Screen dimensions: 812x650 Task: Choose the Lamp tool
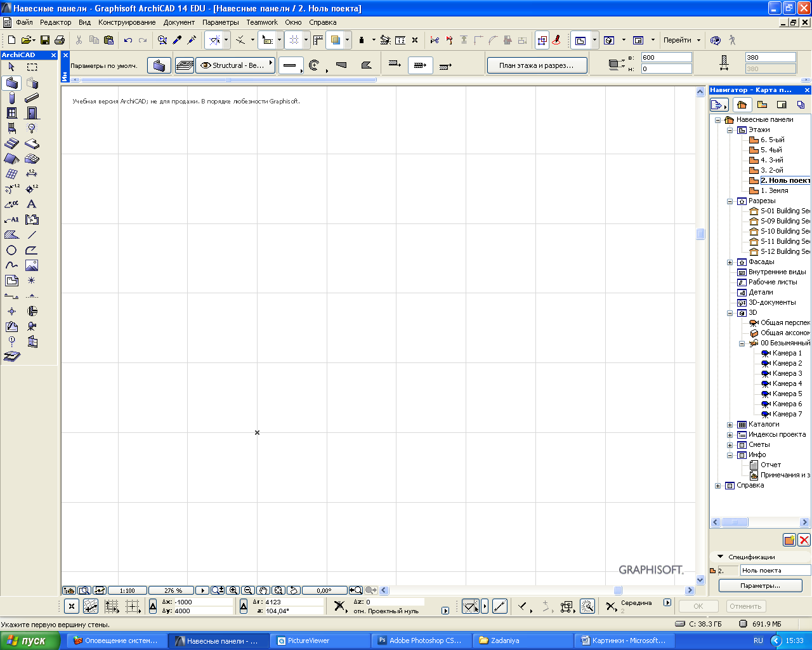pos(32,128)
